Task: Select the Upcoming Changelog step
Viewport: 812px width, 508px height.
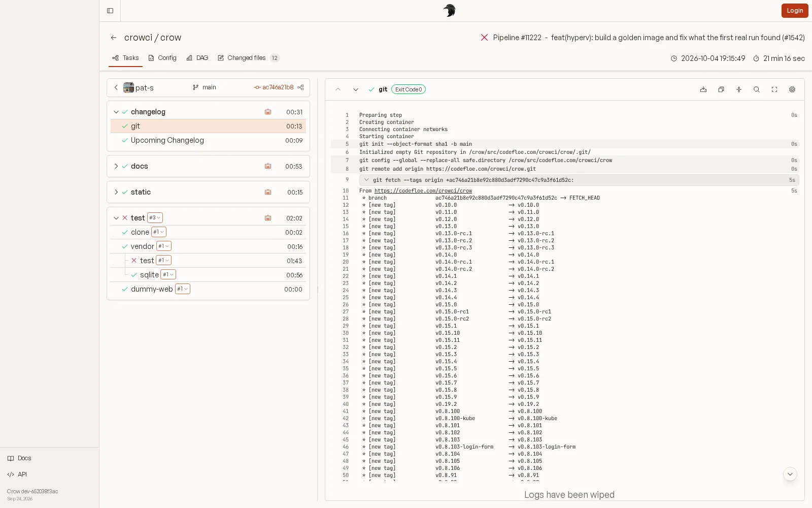Action: [208, 140]
